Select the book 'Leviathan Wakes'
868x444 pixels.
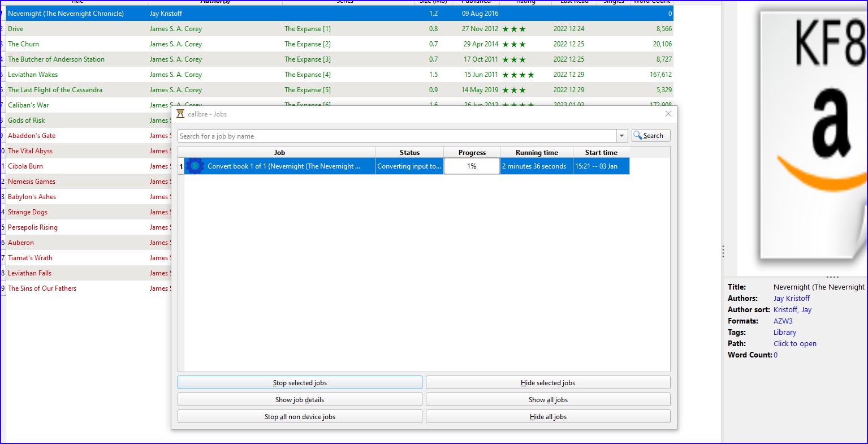33,75
